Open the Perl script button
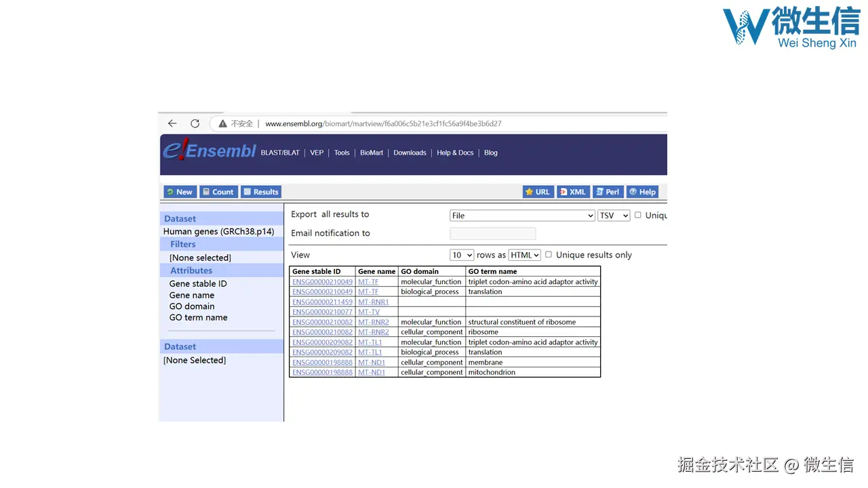The height and width of the screenshot is (488, 868). coord(608,192)
